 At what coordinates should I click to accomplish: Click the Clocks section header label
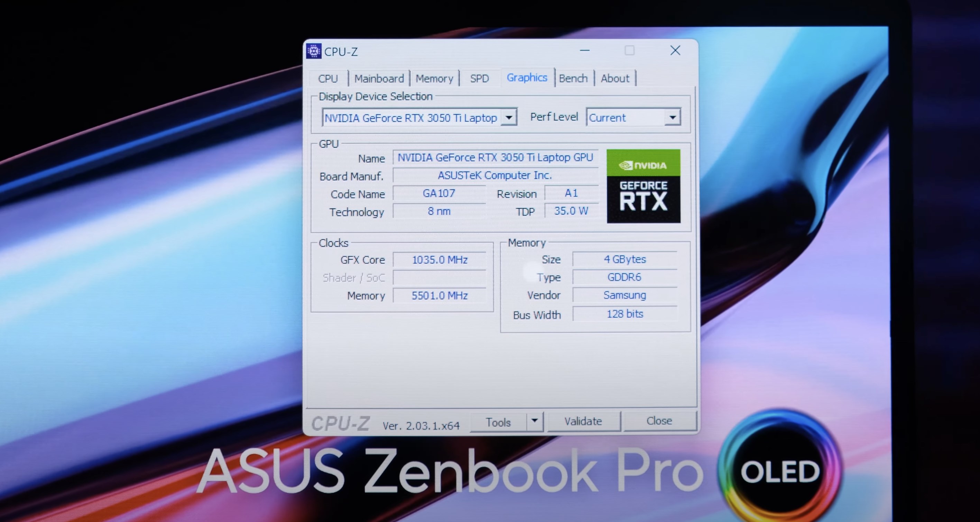click(334, 242)
